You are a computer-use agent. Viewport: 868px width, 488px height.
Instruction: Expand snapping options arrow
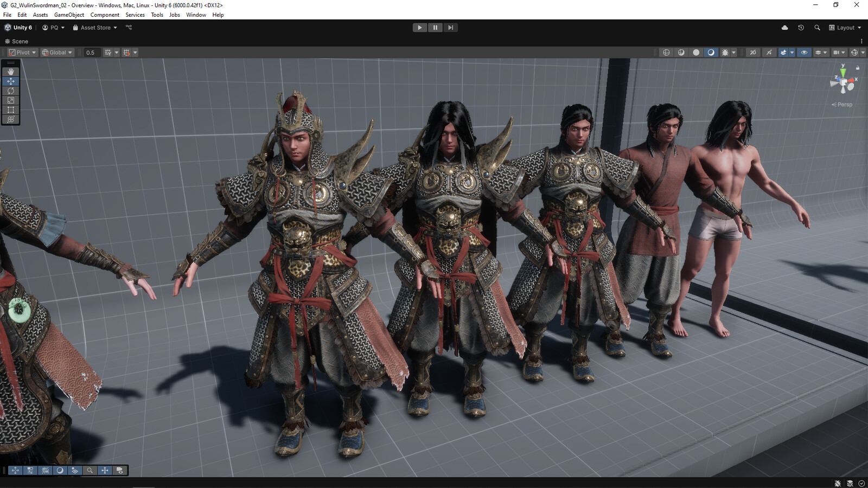[x=135, y=53]
